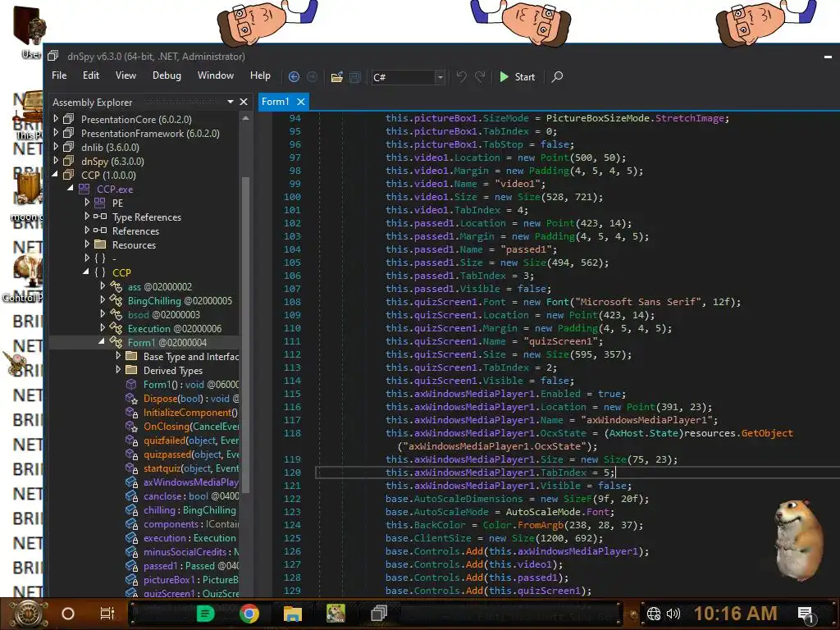Open Chrome from the taskbar
The image size is (840, 630).
249,614
